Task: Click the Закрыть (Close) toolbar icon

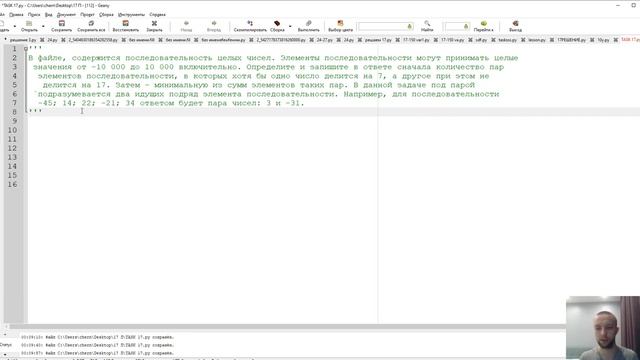Action: [154, 24]
